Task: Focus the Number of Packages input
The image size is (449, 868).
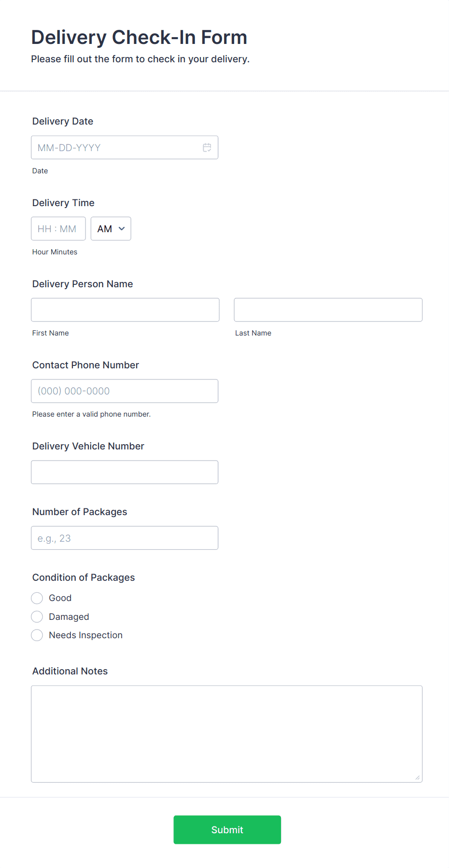Action: coord(125,538)
